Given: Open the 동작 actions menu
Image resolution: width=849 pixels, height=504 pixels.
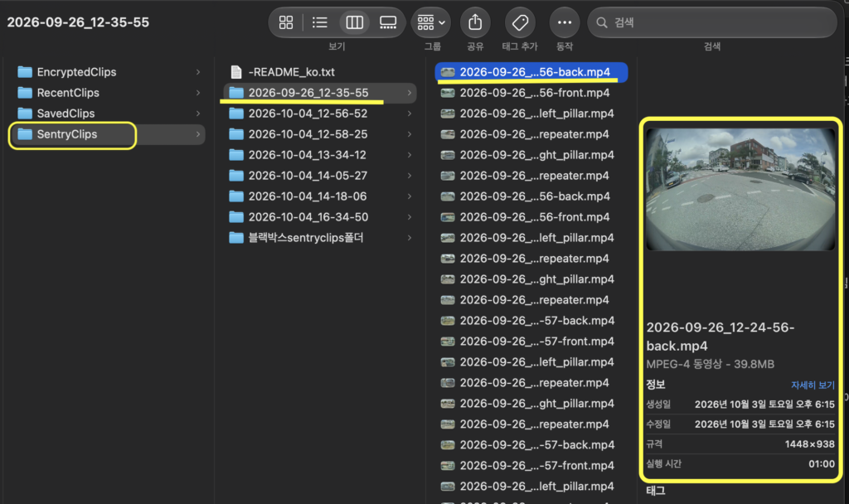Looking at the screenshot, I should coord(564,22).
